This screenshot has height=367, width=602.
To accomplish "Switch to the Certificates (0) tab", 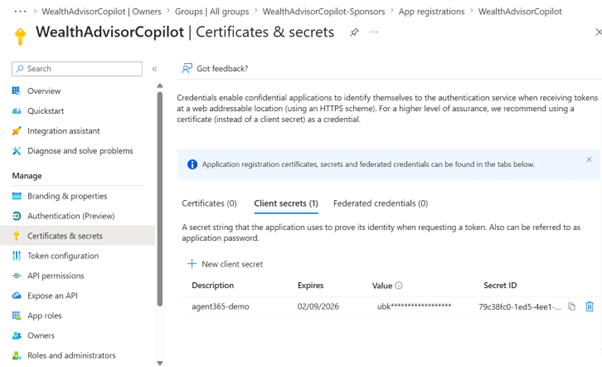I will point(209,203).
